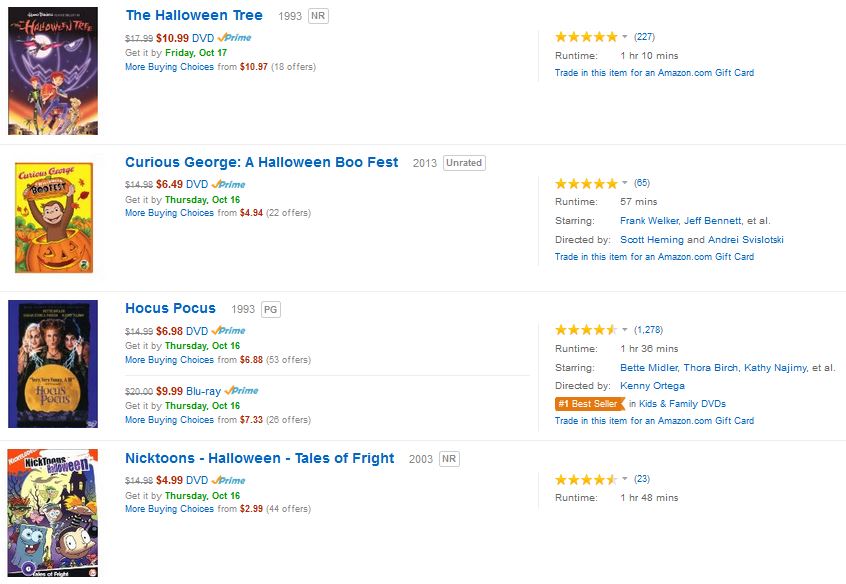Image resolution: width=846 pixels, height=584 pixels.
Task: Open The Halloween Tree cover thumbnail
Action: (x=53, y=71)
